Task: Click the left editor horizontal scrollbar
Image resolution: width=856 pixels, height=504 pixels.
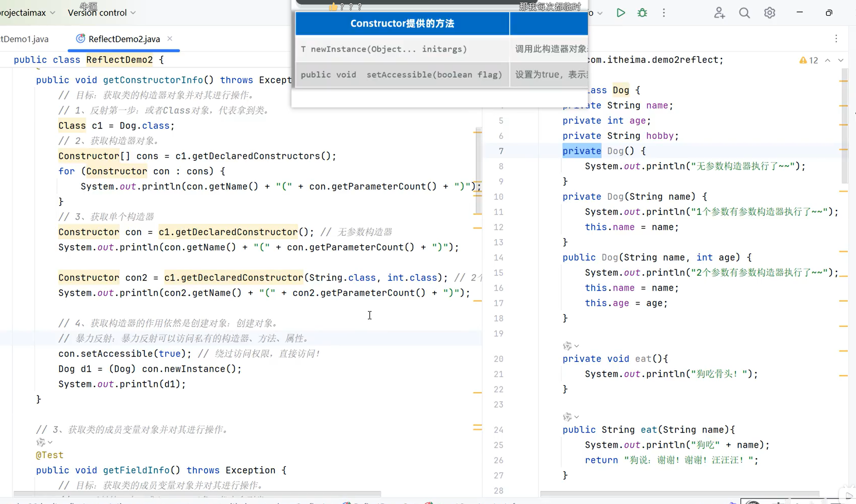Action: pos(197,493)
